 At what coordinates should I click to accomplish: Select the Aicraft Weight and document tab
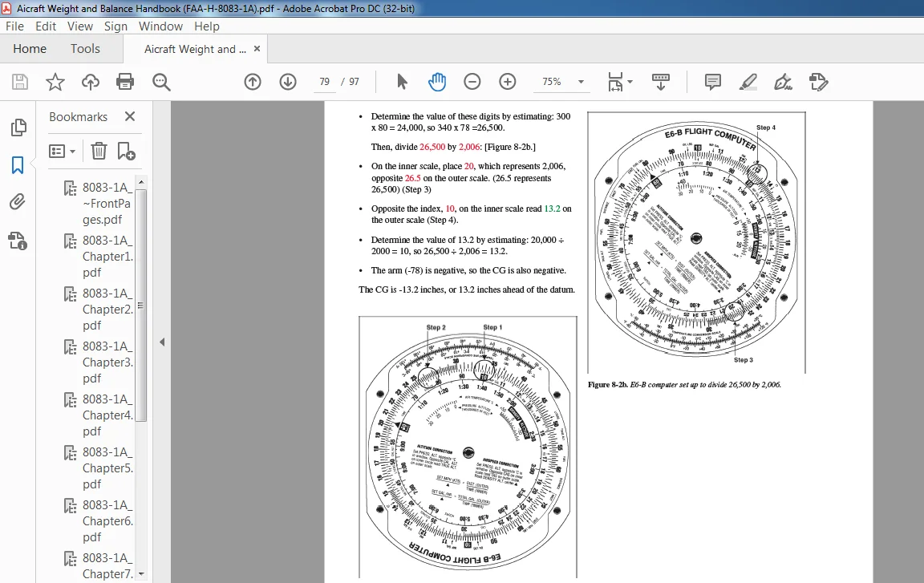pyautogui.click(x=195, y=50)
